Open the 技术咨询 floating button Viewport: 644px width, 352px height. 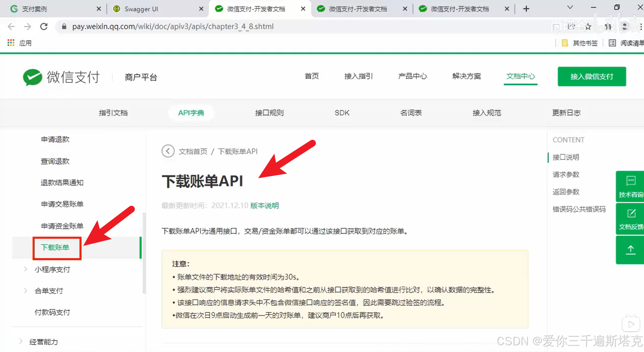click(x=630, y=186)
